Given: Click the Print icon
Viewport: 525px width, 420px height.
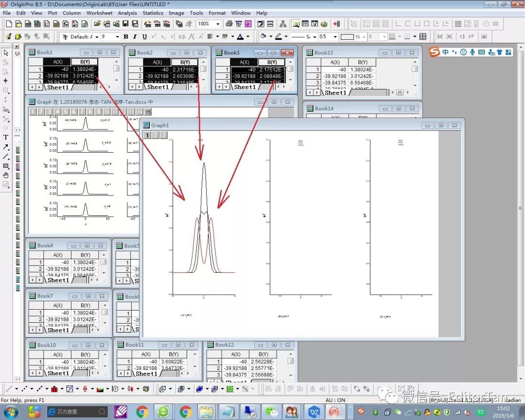Looking at the screenshot, I should (x=229, y=24).
